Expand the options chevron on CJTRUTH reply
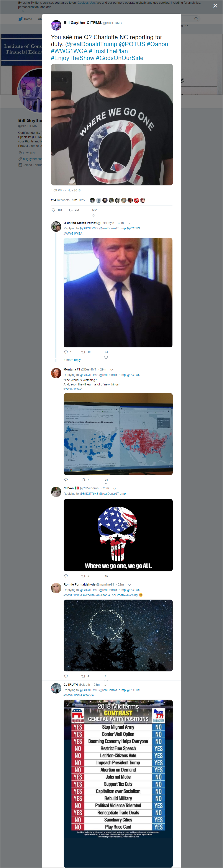The height and width of the screenshot is (868, 223). tap(105, 685)
